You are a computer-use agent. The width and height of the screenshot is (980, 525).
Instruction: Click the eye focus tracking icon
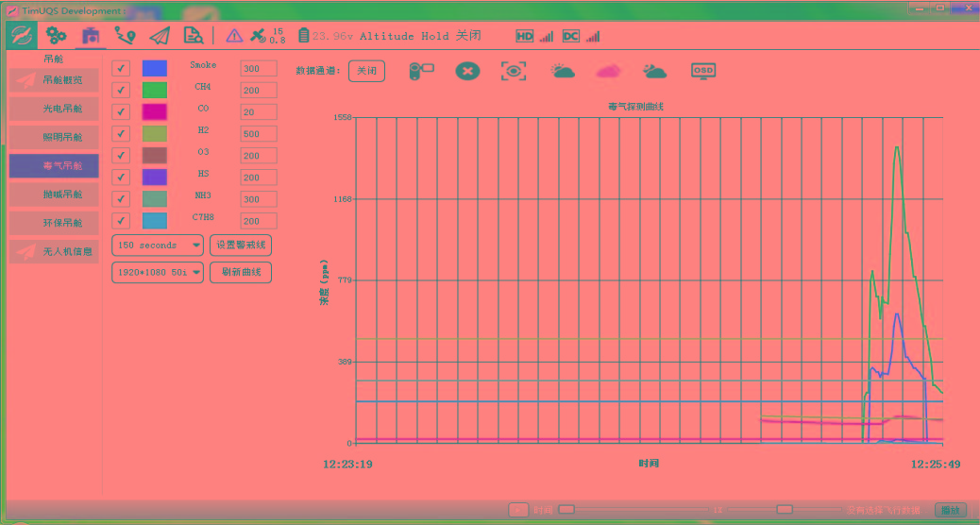[x=514, y=71]
